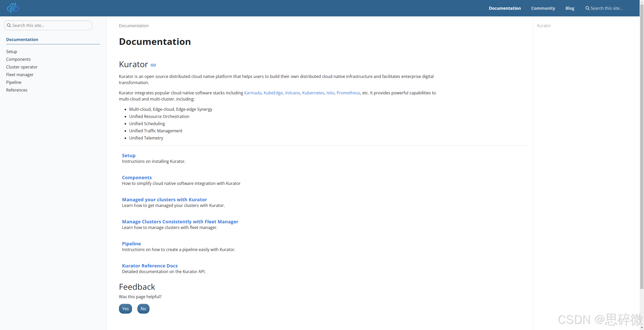Click Kurator entry in right table of contents
The image size is (644, 330).
click(x=544, y=26)
